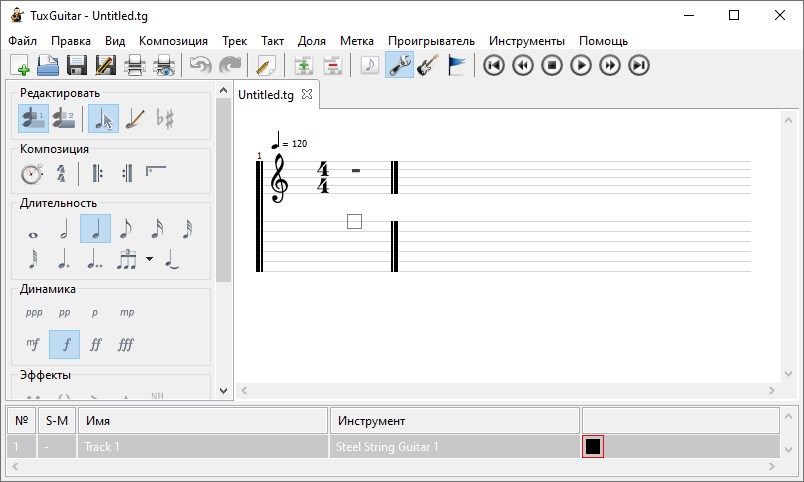Open tuplet type dropdown arrow
Screen dimensions: 804x482
click(149, 259)
